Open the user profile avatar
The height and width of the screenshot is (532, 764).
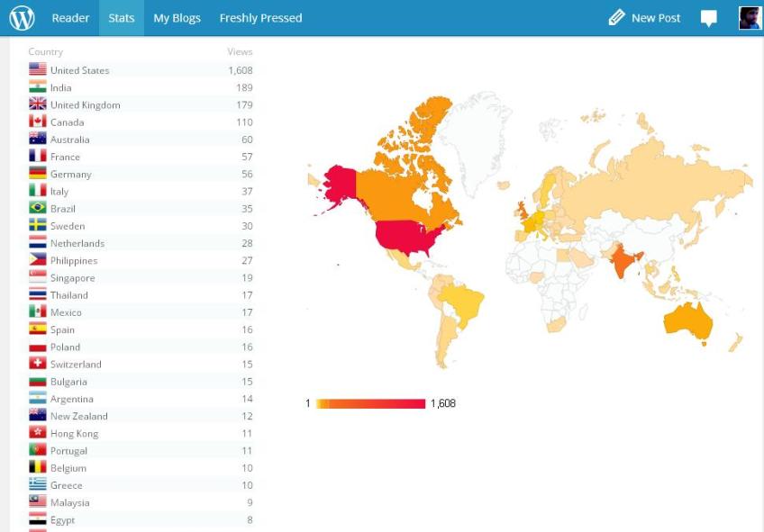coord(749,18)
